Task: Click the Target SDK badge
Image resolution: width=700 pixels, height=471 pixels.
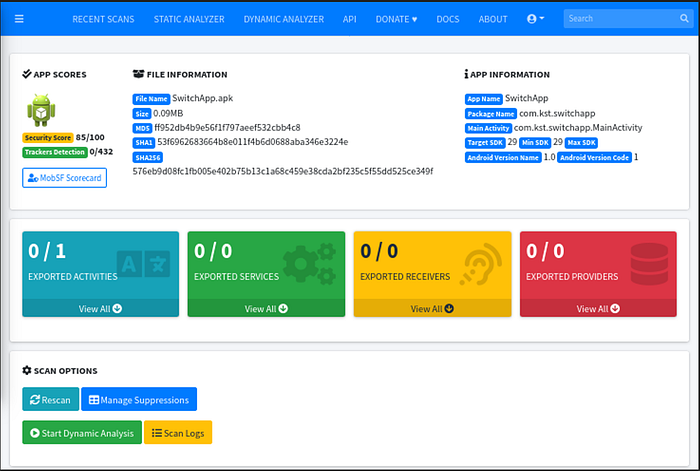Action: click(485, 143)
